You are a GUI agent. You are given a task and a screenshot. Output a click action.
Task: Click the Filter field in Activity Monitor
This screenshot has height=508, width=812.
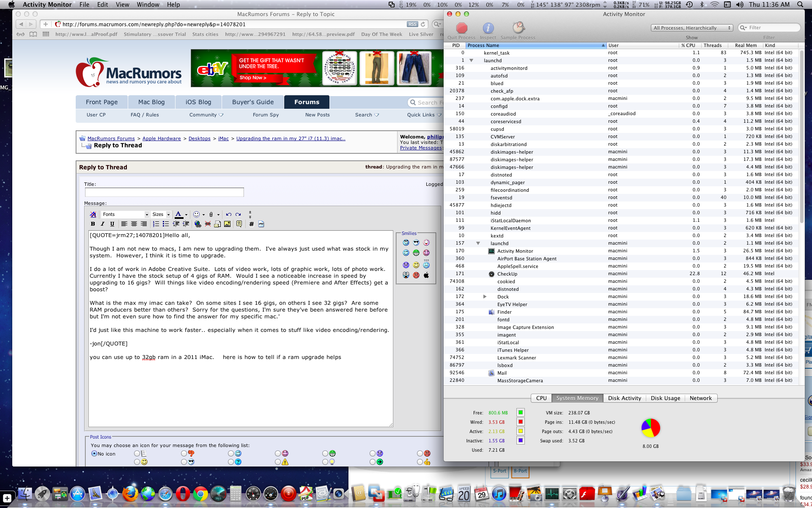(x=771, y=28)
